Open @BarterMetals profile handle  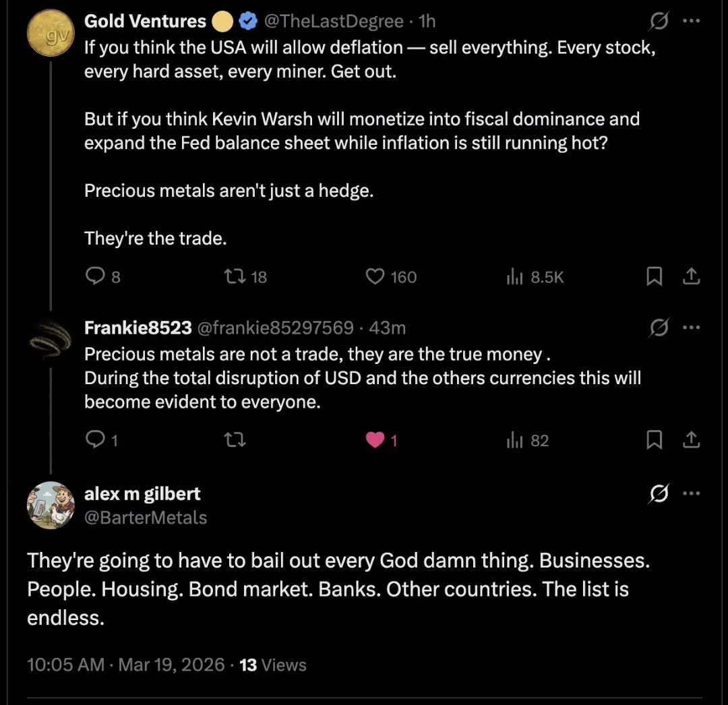click(x=145, y=518)
